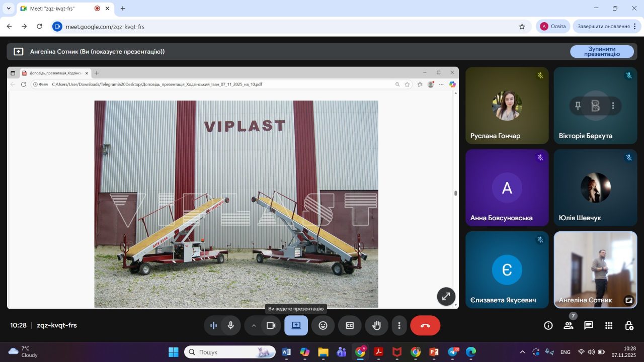Leave the call with red hang-up button
Image resolution: width=644 pixels, height=362 pixels.
[425, 325]
